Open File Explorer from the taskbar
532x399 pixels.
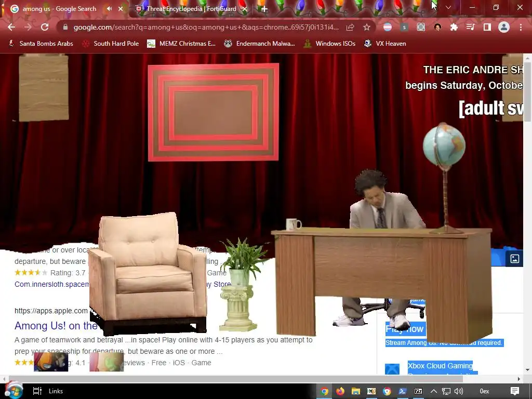[x=355, y=391]
